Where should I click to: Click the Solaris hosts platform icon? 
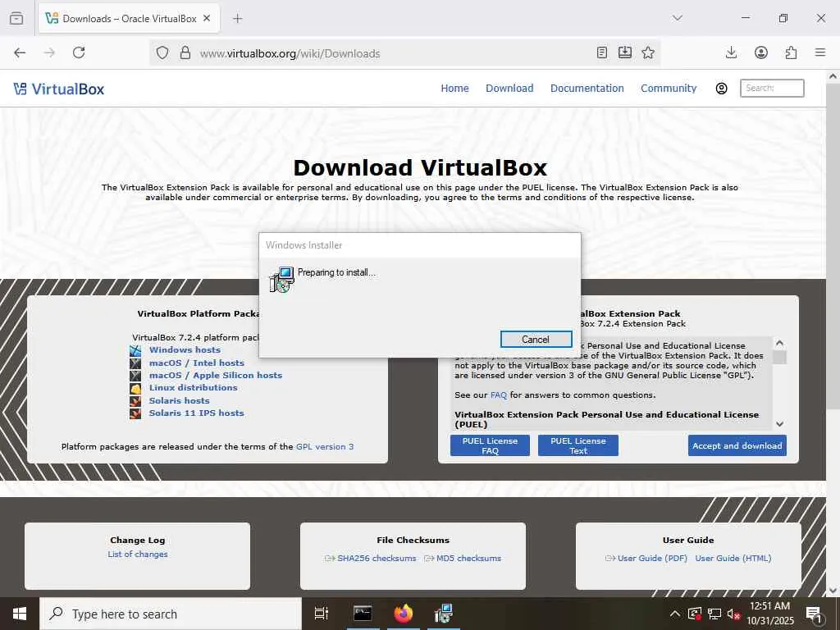[x=135, y=400]
